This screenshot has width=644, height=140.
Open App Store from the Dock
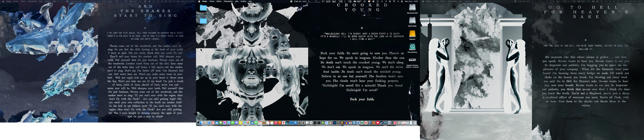click(295, 123)
